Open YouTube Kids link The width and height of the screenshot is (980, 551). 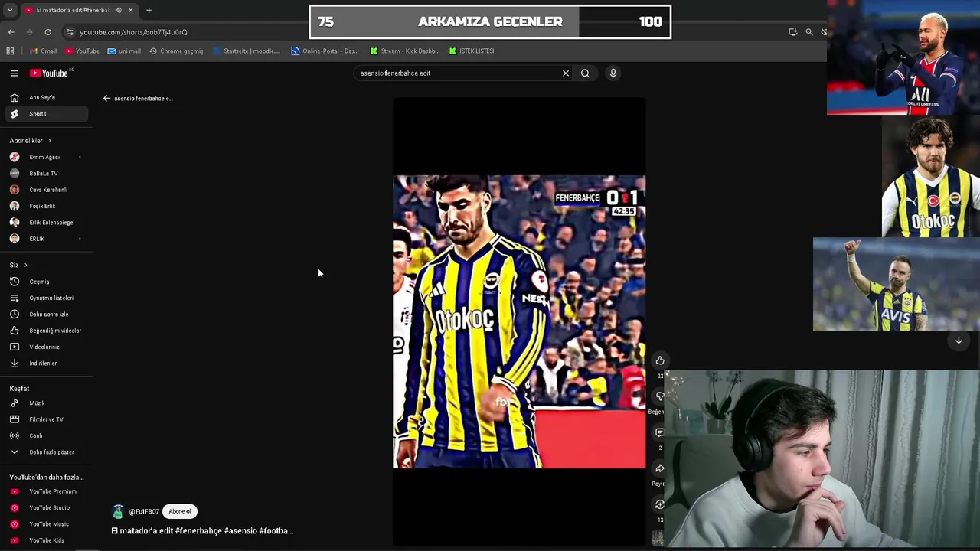tap(46, 540)
